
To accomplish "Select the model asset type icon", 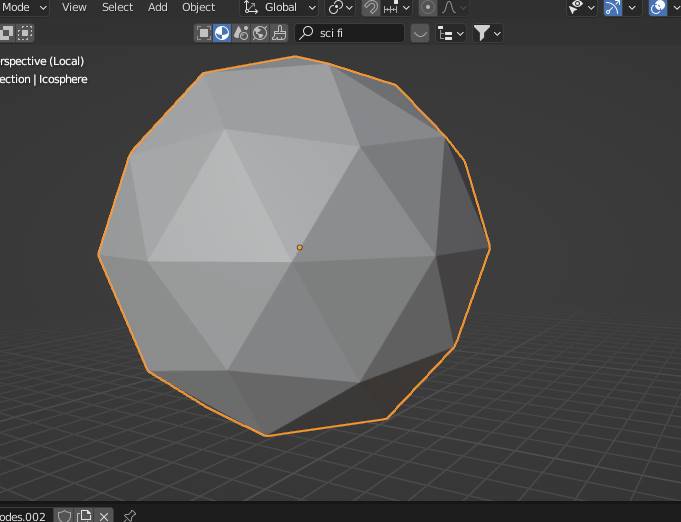I will [x=203, y=33].
